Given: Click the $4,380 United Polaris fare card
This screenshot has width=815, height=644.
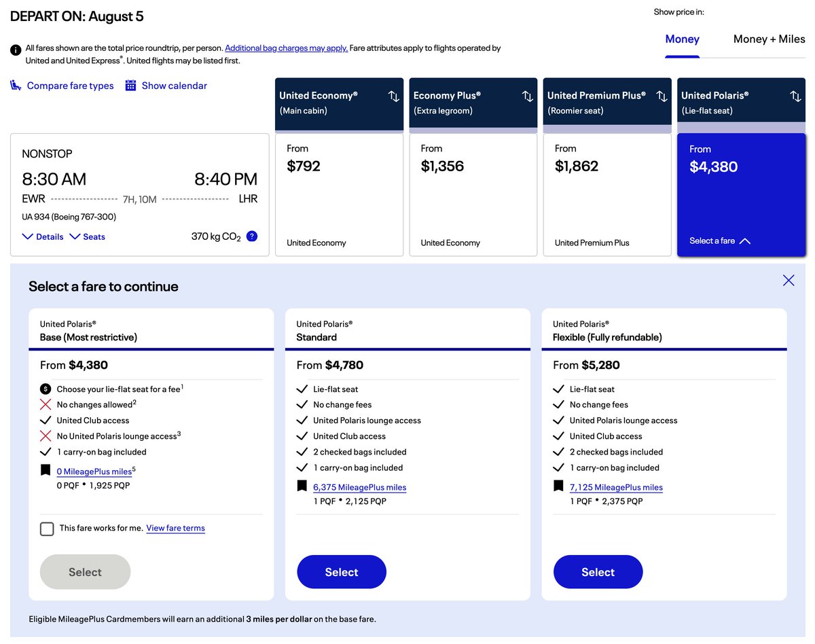Looking at the screenshot, I should [x=742, y=195].
